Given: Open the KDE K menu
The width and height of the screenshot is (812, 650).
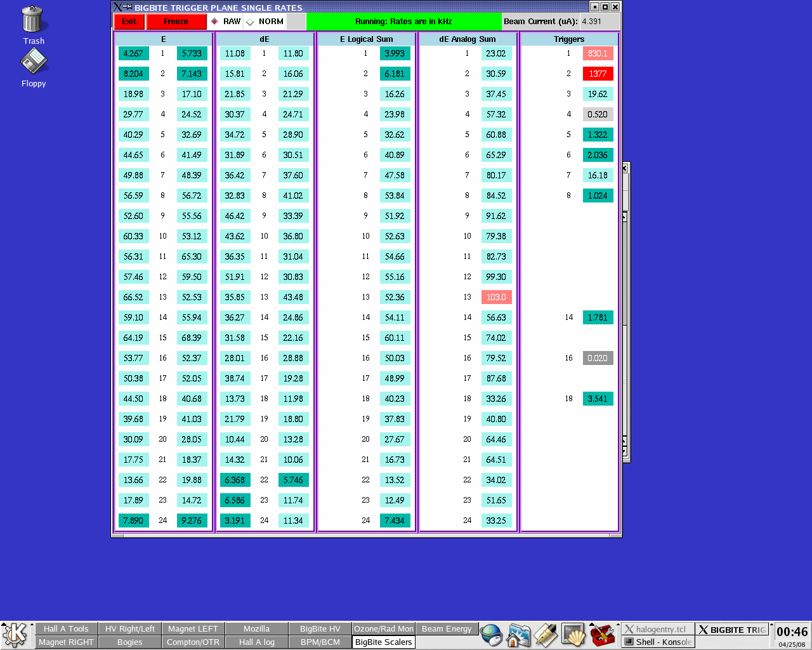Looking at the screenshot, I should pyautogui.click(x=15, y=635).
